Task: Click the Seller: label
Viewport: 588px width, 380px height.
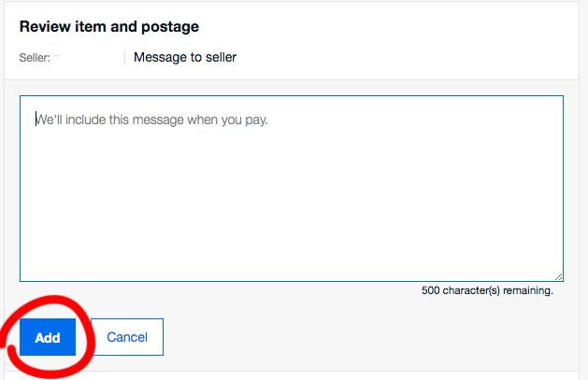Action: 35,58
